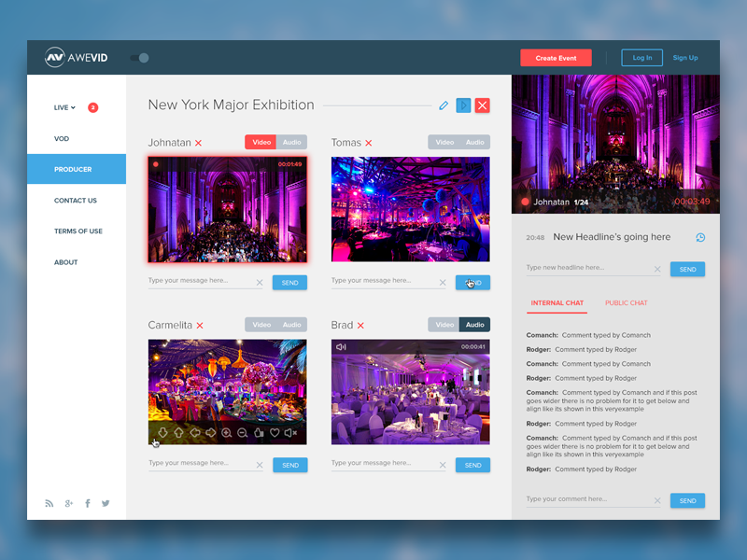Click the Log In button

[x=641, y=57]
